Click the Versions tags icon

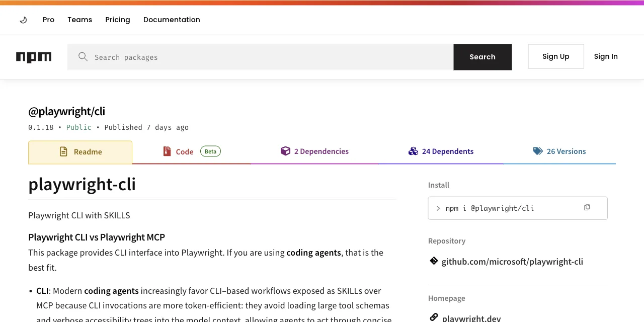[538, 151]
